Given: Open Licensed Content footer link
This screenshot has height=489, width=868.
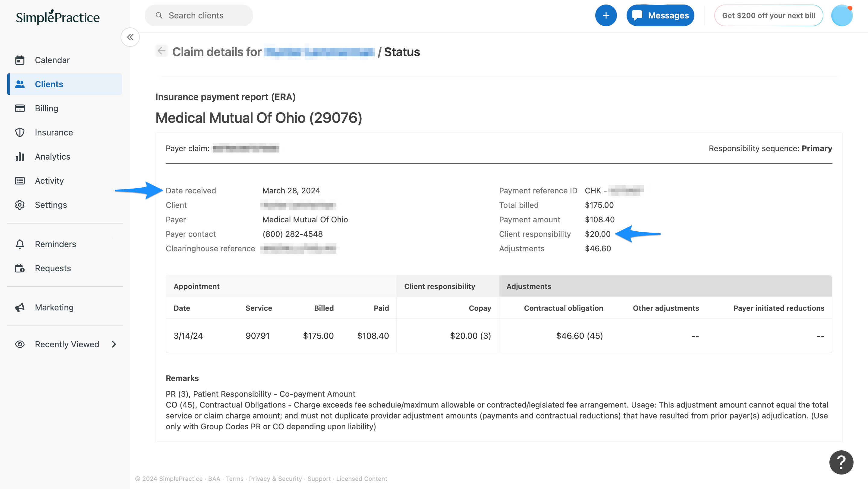Looking at the screenshot, I should click(x=362, y=478).
